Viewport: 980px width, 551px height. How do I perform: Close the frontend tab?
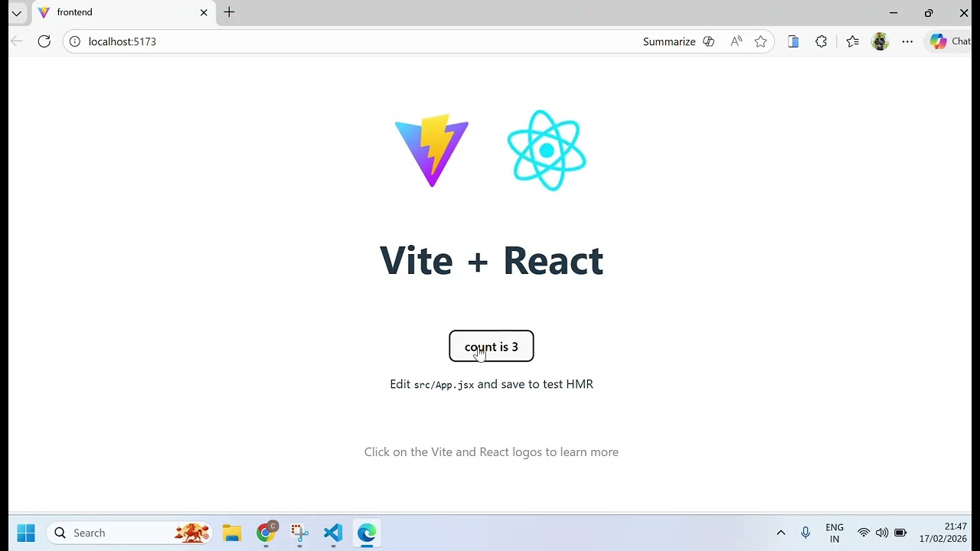click(204, 12)
